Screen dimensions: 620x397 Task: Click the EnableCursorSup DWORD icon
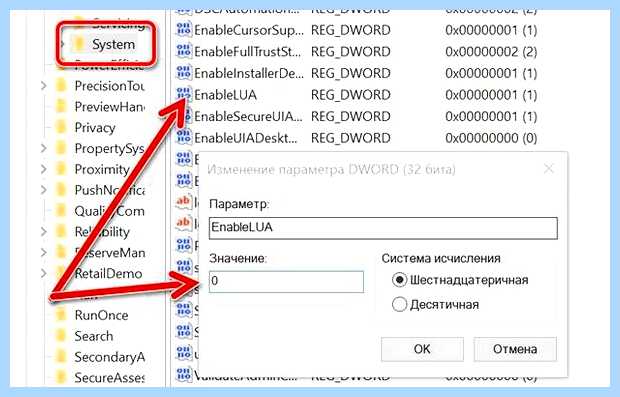click(183, 30)
